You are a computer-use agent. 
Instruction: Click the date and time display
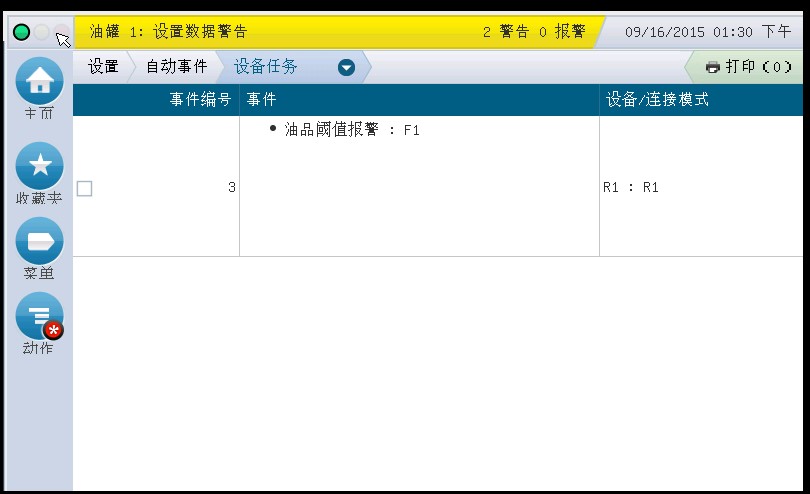coord(707,32)
